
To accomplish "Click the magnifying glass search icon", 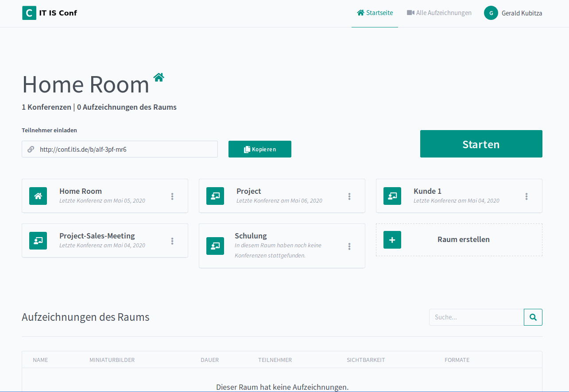I will [x=533, y=317].
